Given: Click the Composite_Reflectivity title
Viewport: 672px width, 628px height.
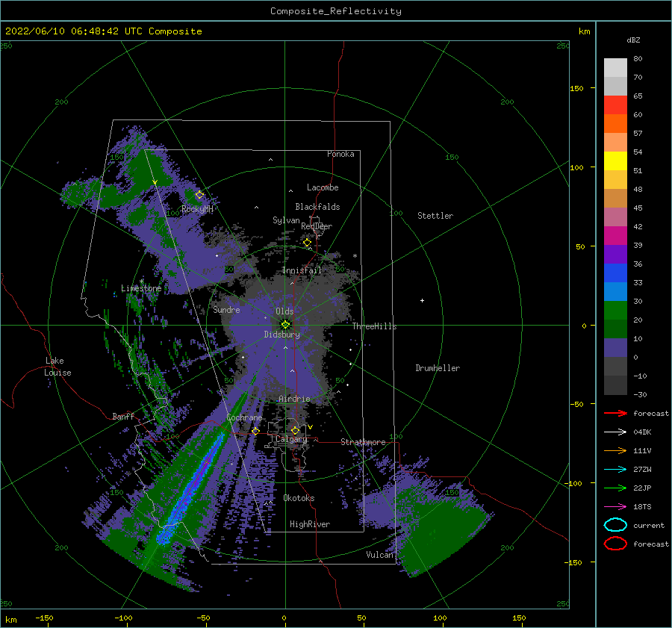Looking at the screenshot, I should coord(335,11).
